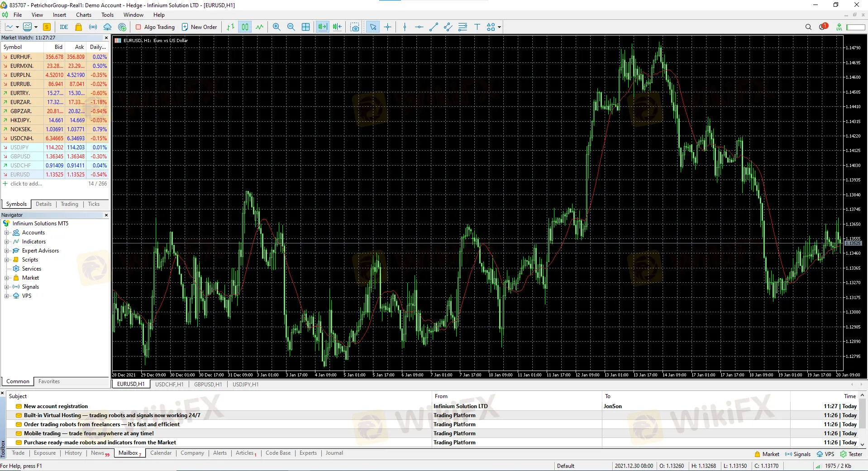Viewport: 868px width, 471px height.
Task: Toggle candlestick chart mode
Action: 245,27
